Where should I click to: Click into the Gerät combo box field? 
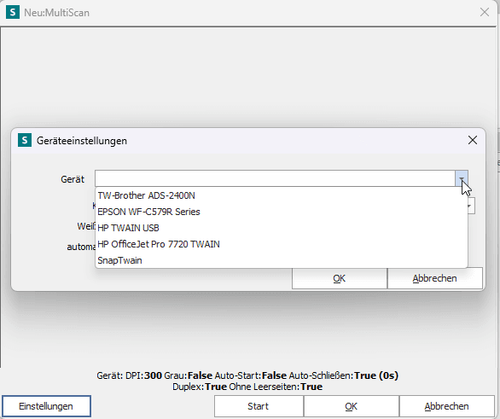point(275,179)
